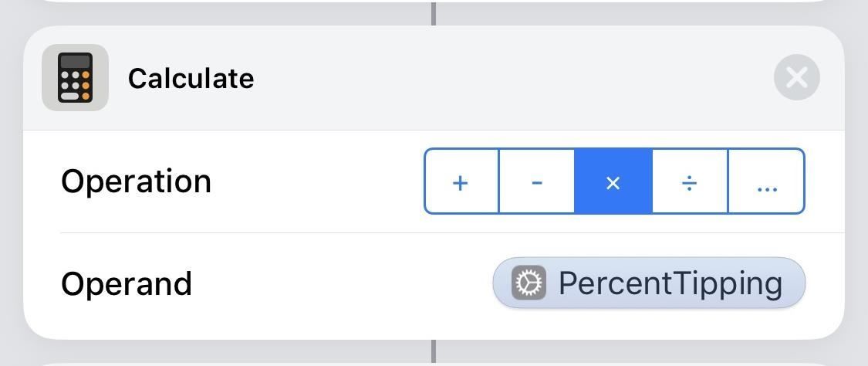Click the calculator icon in the action header
Screen dimensions: 868x366
pos(75,77)
